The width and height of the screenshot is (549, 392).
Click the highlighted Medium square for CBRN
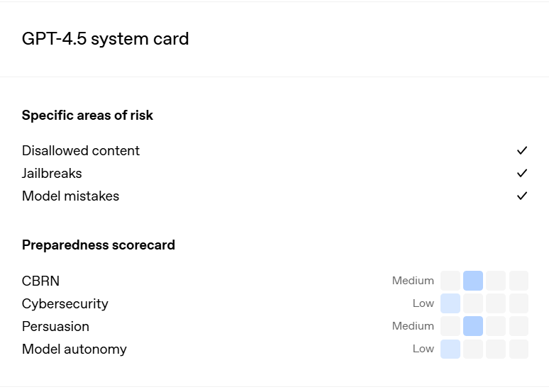473,281
